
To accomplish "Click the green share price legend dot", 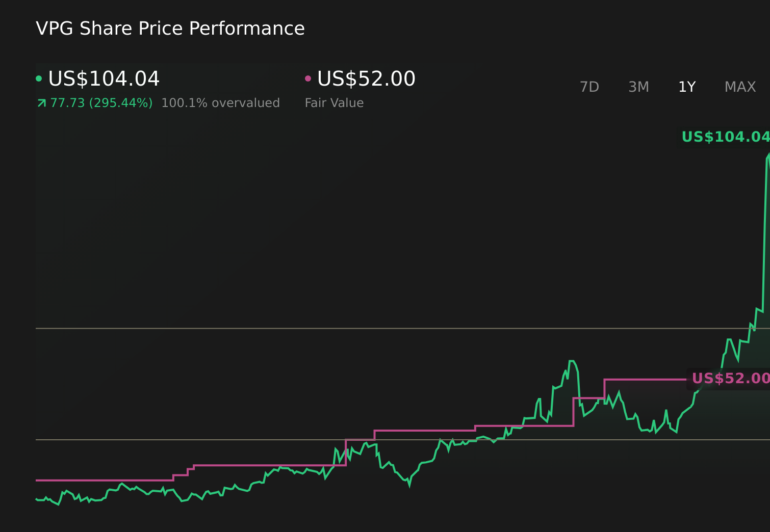I will [x=39, y=78].
